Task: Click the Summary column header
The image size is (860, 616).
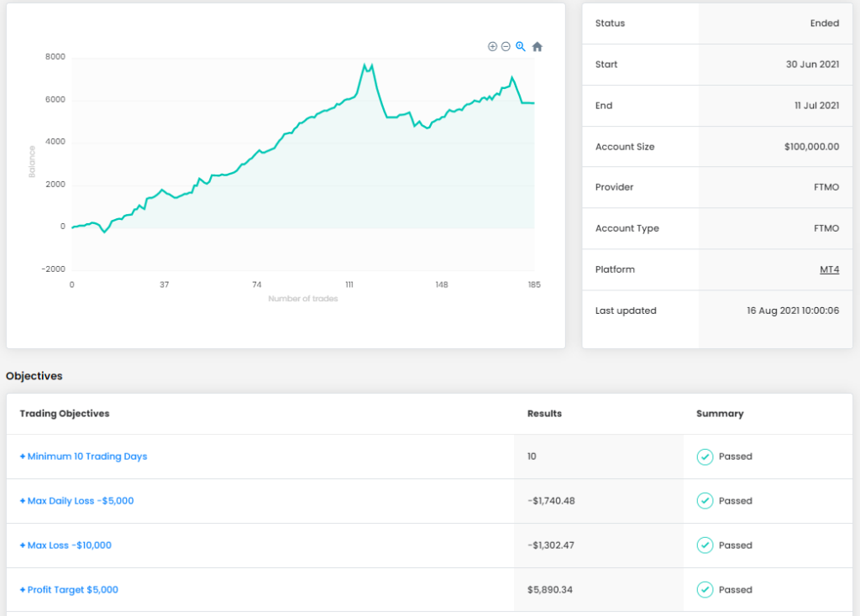Action: 720,414
